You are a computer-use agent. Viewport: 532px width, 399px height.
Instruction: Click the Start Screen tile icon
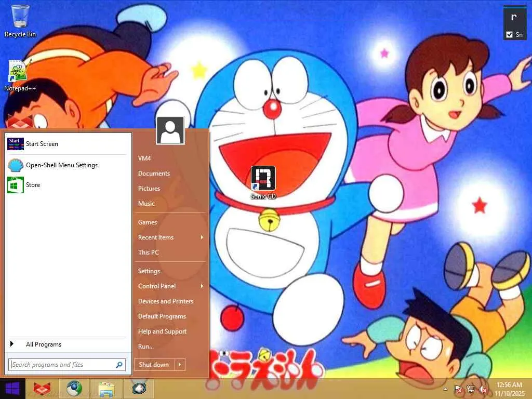click(x=15, y=144)
